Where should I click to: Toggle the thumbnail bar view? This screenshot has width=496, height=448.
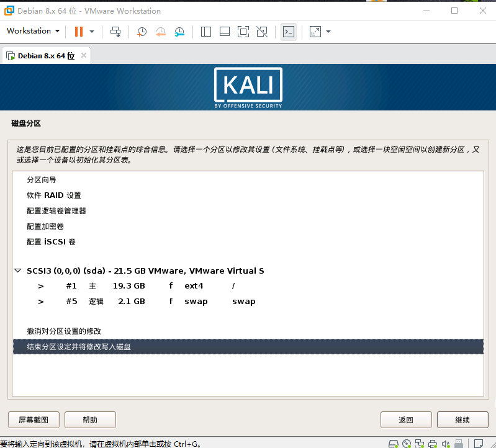[x=225, y=32]
